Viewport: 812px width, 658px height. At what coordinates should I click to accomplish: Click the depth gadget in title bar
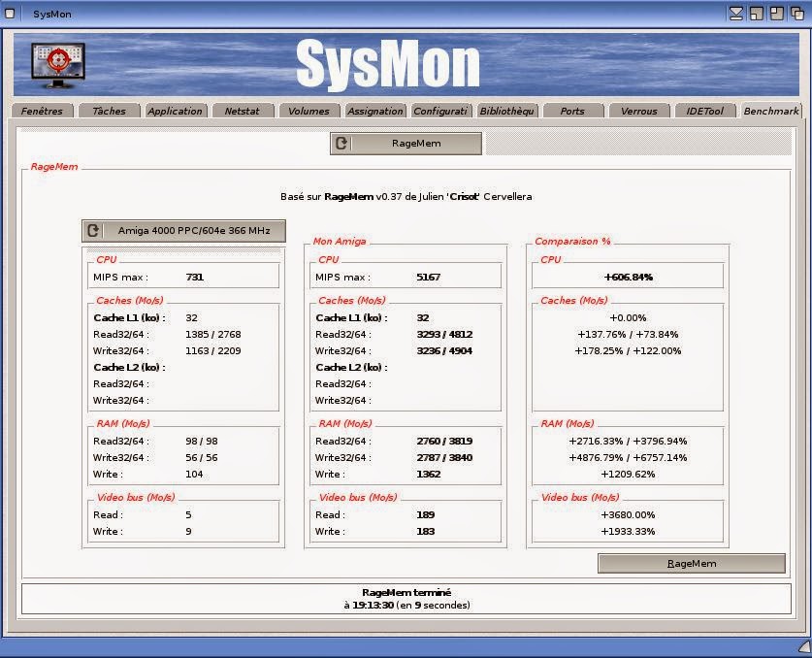(797, 14)
